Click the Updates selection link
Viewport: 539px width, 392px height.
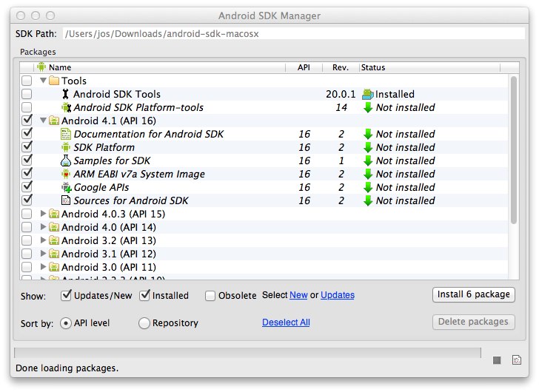coord(338,295)
